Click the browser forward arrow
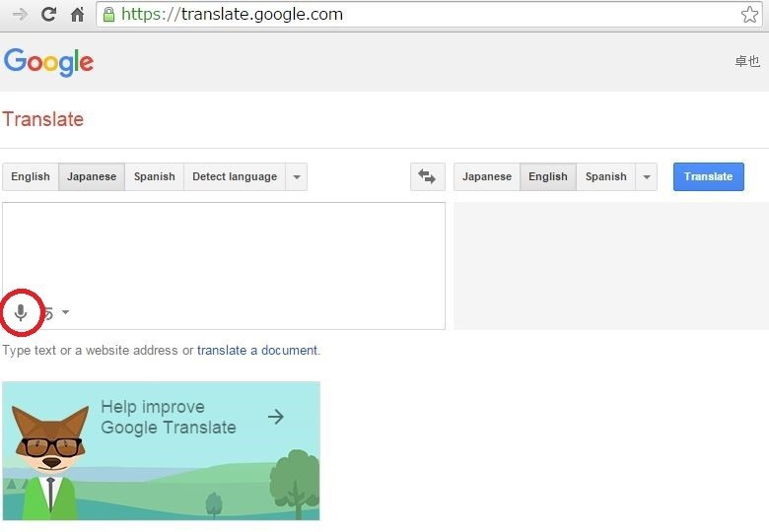This screenshot has width=769, height=532. click(20, 14)
